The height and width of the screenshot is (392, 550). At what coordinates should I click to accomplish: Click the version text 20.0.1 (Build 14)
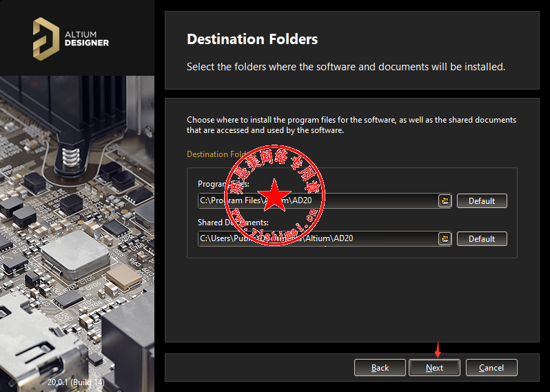[x=76, y=382]
